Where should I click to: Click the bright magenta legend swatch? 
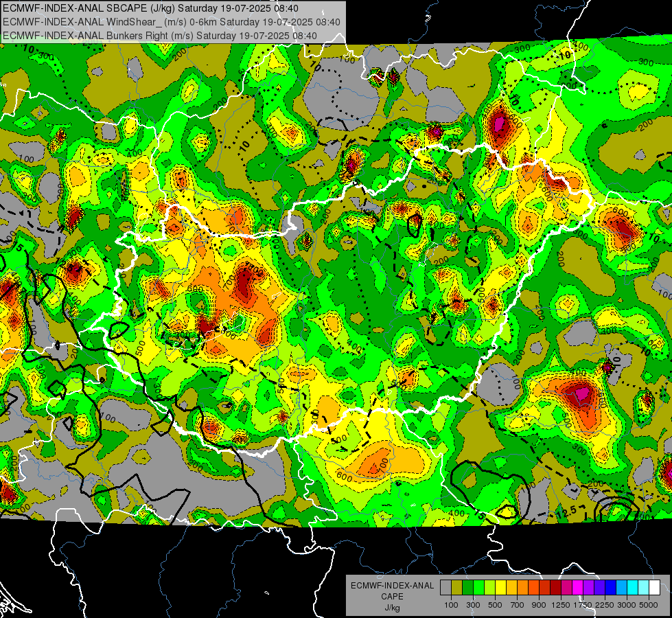[578, 587]
